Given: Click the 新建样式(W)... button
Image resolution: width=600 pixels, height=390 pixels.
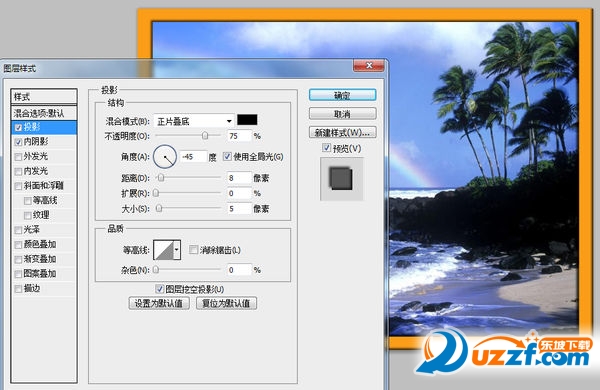Looking at the screenshot, I should coord(342,132).
